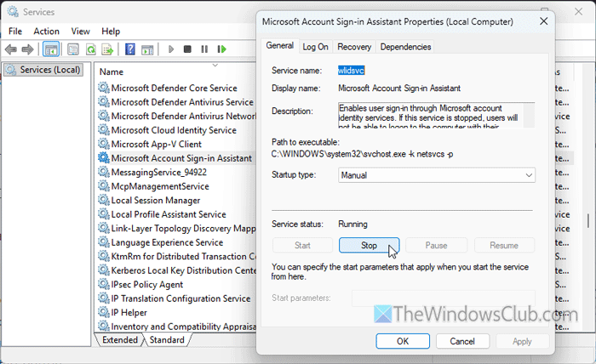
Task: Click gear icon beside Microsoft Cloud Identity Service
Action: pos(104,130)
